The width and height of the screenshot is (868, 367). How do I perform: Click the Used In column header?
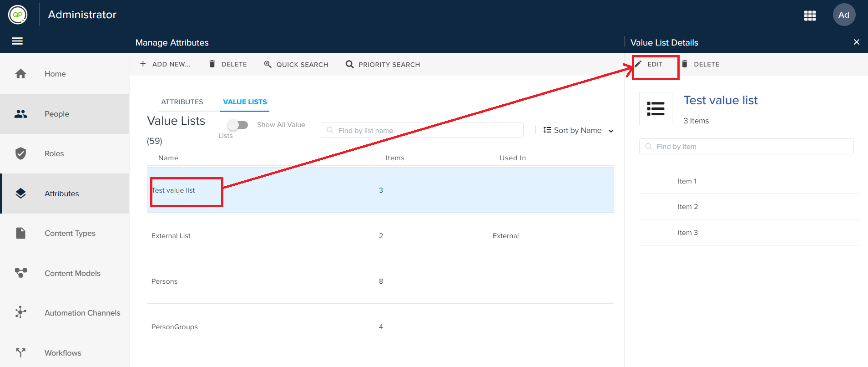(x=513, y=158)
